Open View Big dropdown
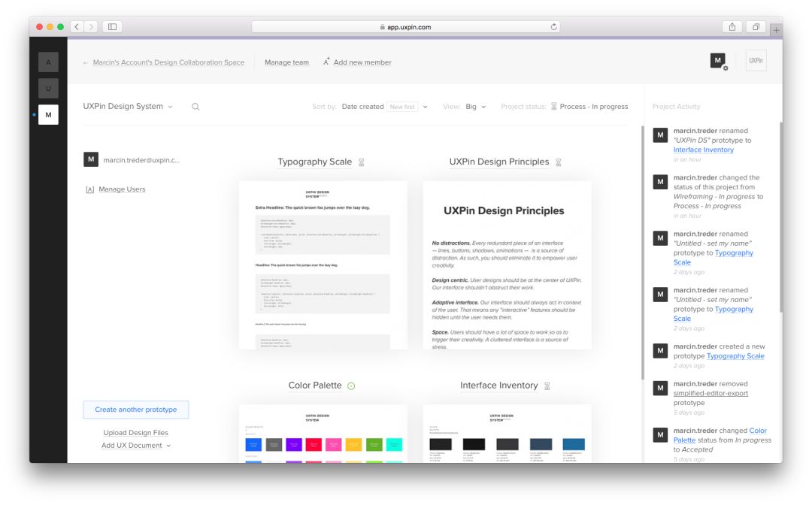 click(x=475, y=107)
